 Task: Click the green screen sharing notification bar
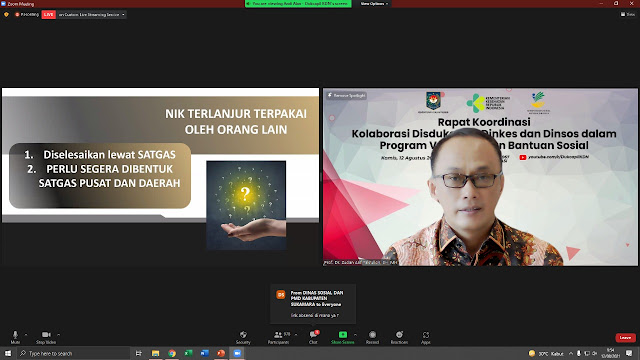pos(298,4)
